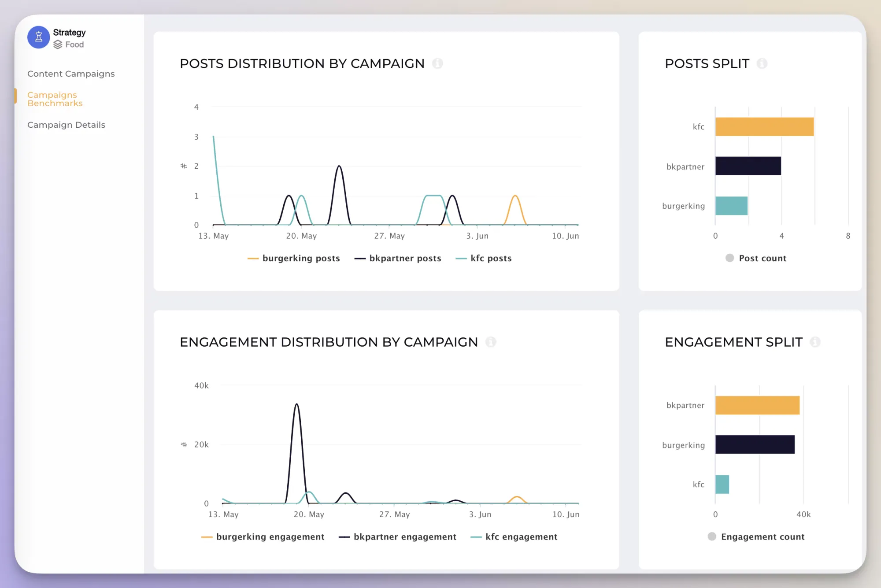Image resolution: width=881 pixels, height=588 pixels.
Task: Open Content Campaigns in sidebar
Action: click(71, 74)
